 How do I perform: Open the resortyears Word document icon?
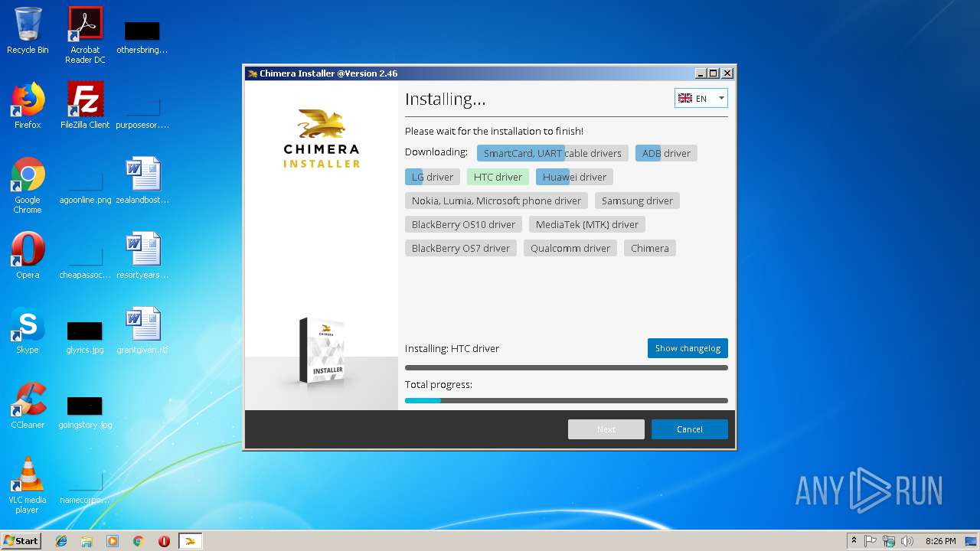142,256
